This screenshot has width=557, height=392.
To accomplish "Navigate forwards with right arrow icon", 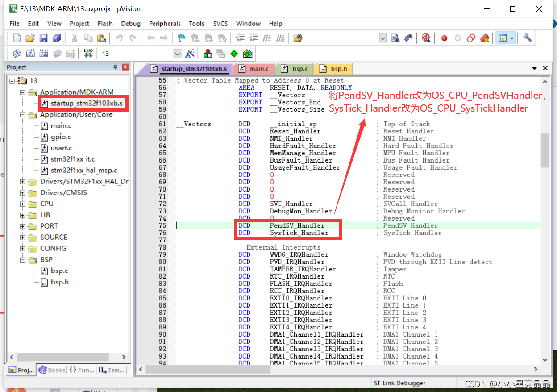I will [164, 38].
